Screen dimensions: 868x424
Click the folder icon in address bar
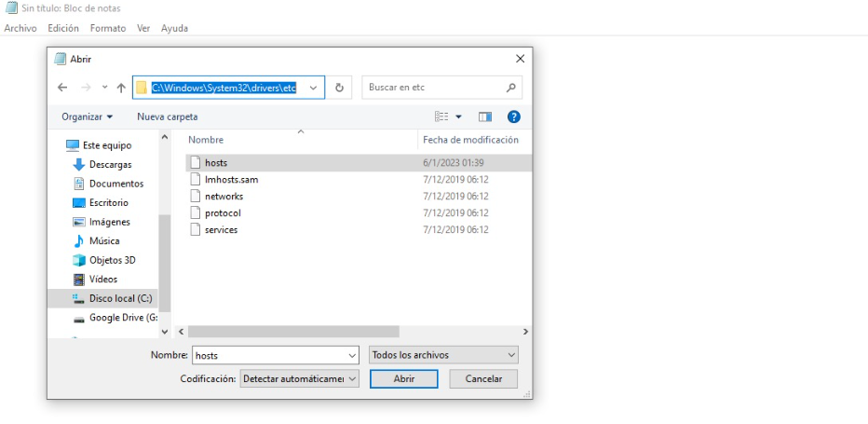(x=142, y=88)
